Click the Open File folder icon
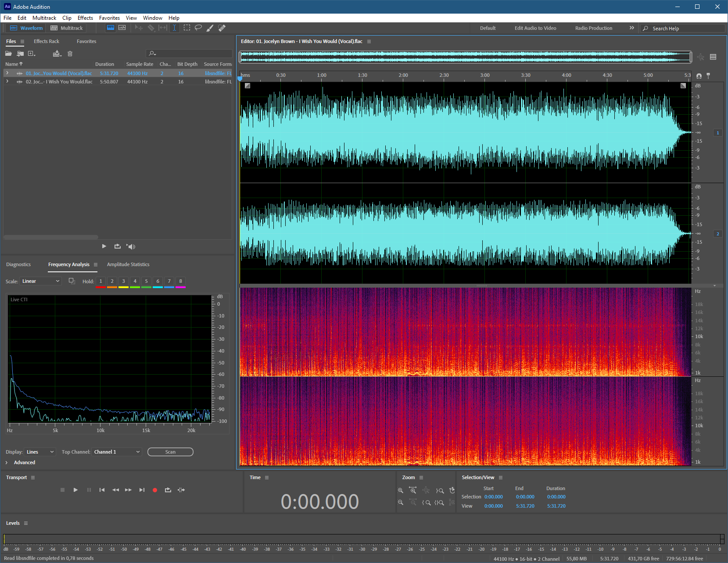This screenshot has width=728, height=563. tap(8, 54)
